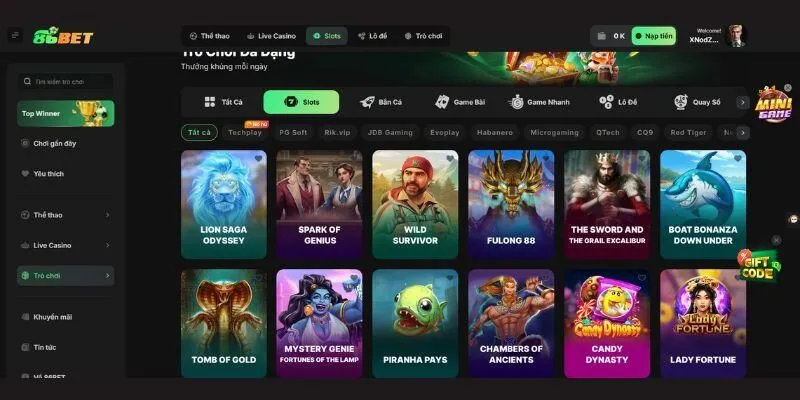This screenshot has width=800, height=400.
Task: Open the Candy Dynasty game
Action: (x=607, y=323)
